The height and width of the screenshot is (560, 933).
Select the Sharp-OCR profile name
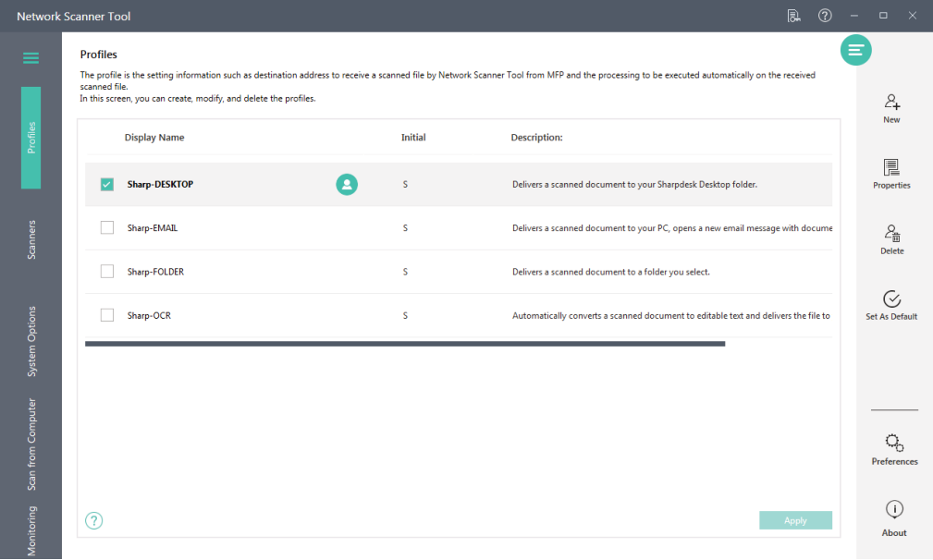tap(149, 316)
